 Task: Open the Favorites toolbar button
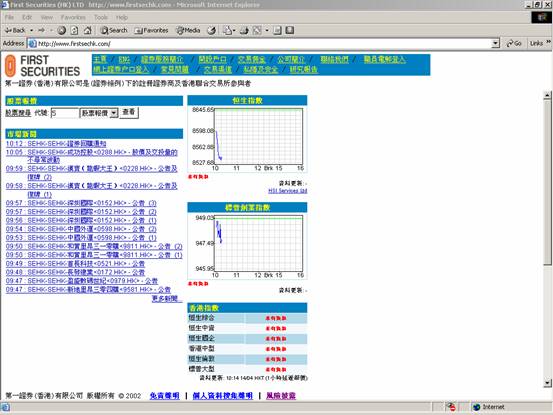(151, 30)
